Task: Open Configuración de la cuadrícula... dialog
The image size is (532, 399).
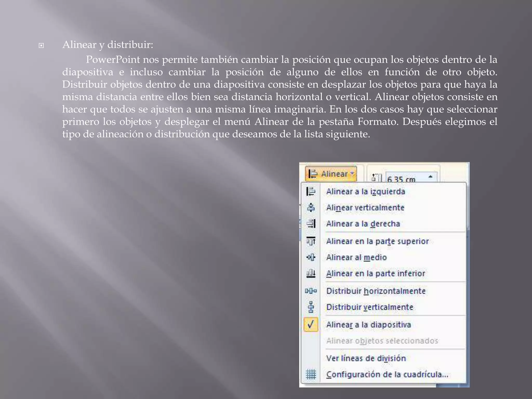Action: [387, 374]
